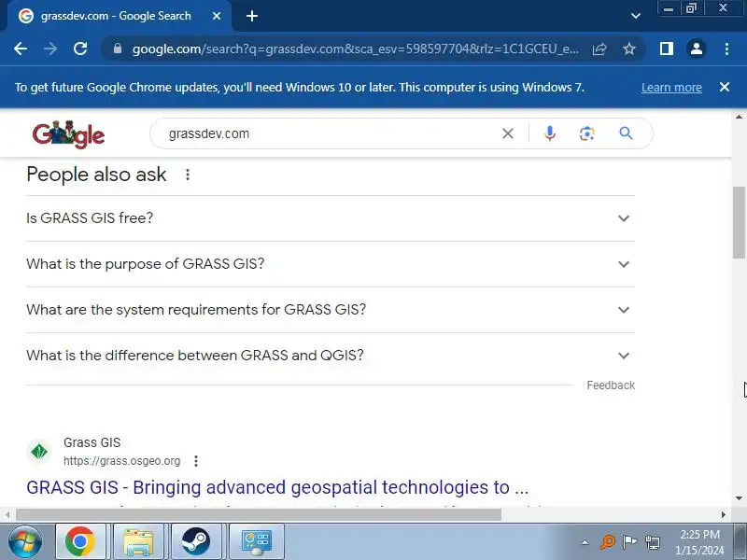Search by image with Google Lens
747x560 pixels.
pos(587,133)
